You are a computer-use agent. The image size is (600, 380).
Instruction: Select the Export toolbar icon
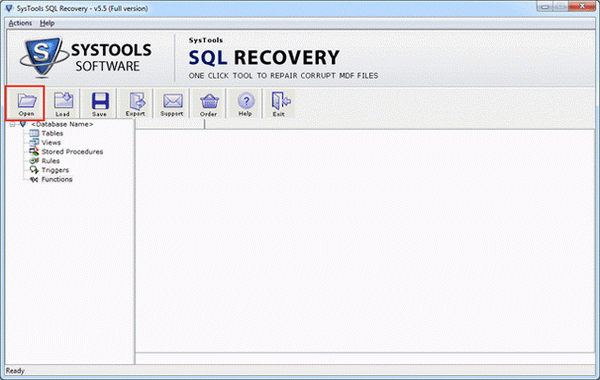136,103
